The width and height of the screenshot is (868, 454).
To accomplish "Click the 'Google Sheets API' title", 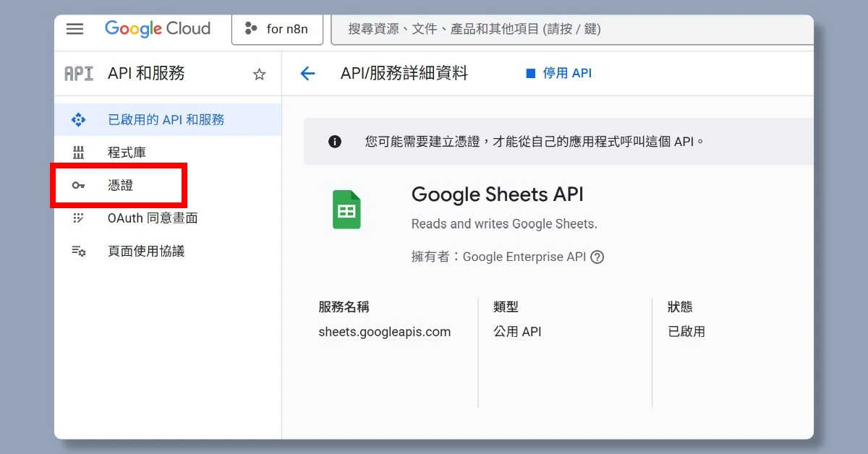I will pyautogui.click(x=497, y=194).
